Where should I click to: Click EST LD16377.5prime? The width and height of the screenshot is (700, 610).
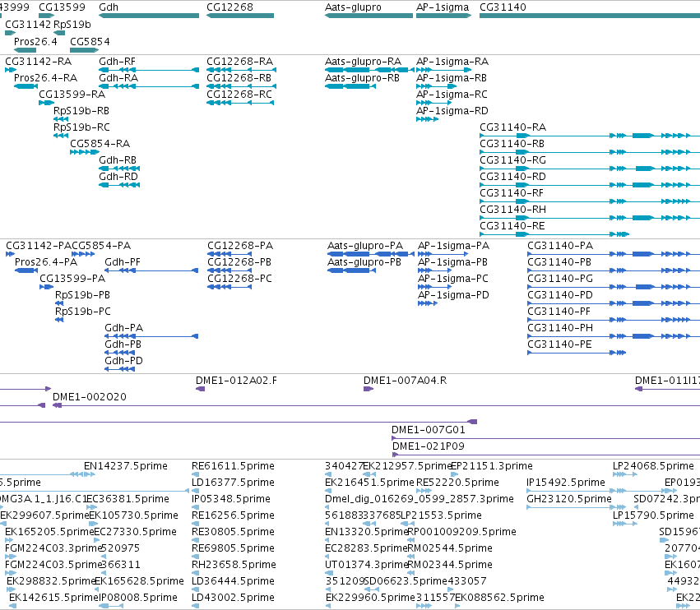coord(233,483)
